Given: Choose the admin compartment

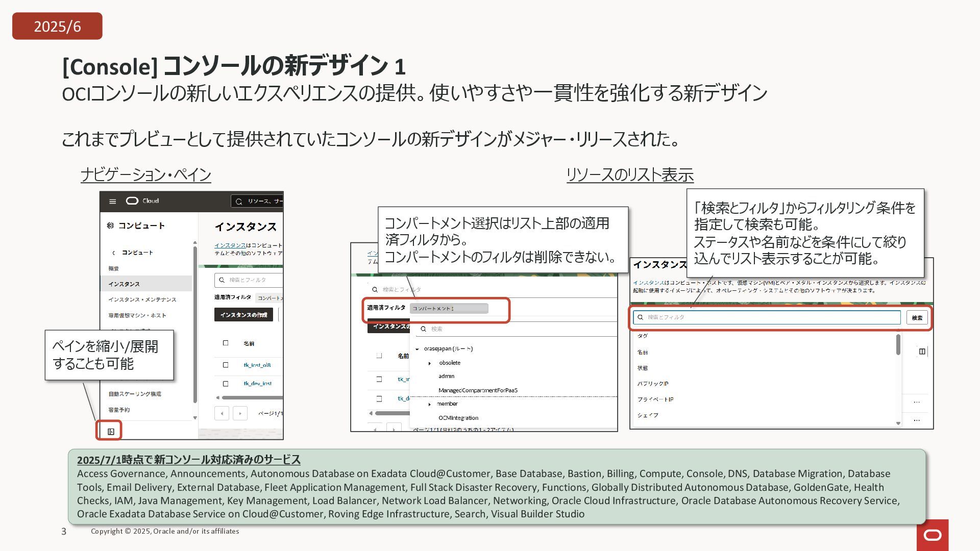Looking at the screenshot, I should (446, 376).
